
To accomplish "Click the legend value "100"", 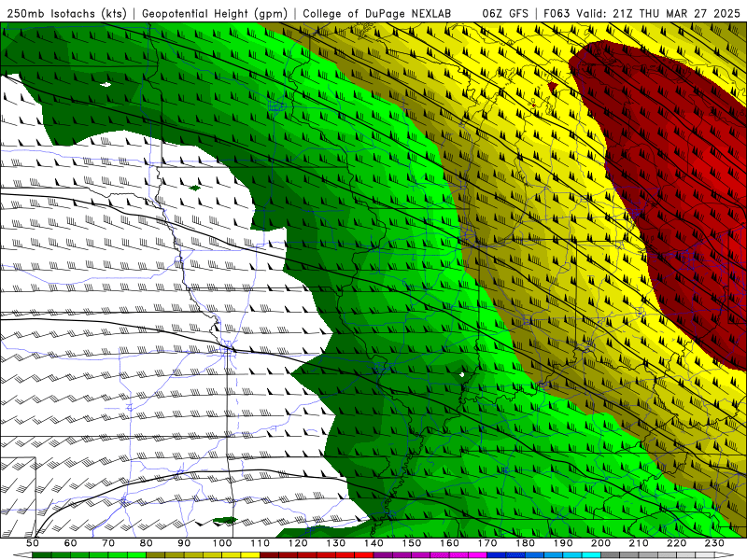I will point(222,543).
